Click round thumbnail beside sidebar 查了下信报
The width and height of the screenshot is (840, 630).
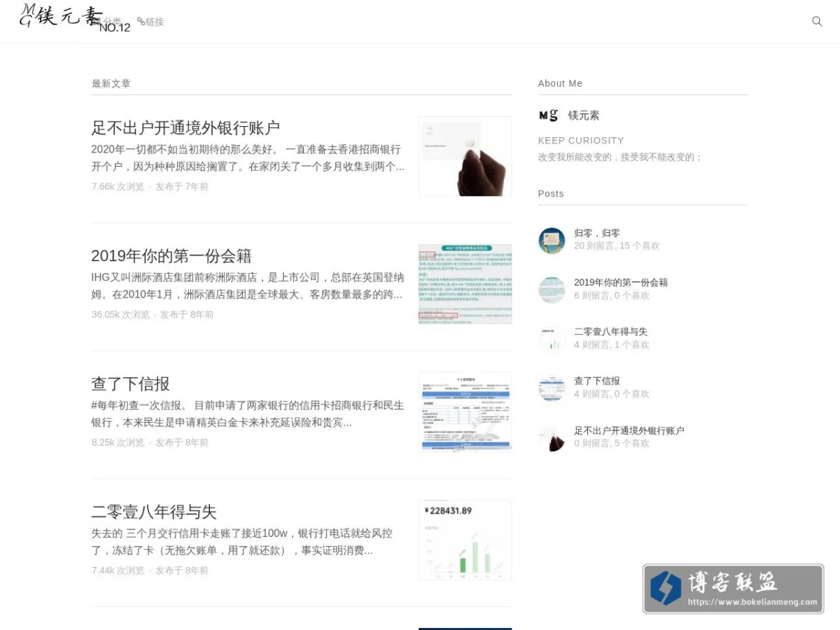[552, 388]
